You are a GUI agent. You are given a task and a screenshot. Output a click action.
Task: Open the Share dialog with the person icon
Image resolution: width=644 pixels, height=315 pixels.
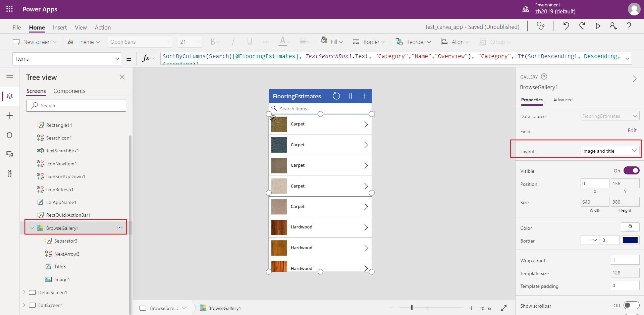coord(613,26)
